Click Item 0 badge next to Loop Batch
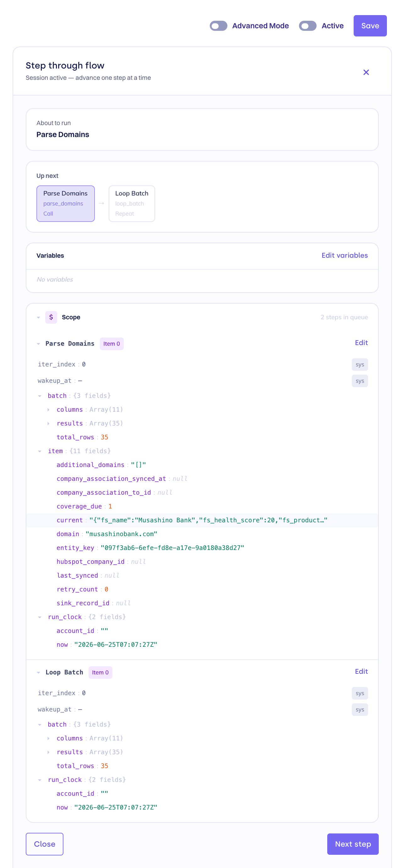Image resolution: width=402 pixels, height=868 pixels. click(100, 673)
